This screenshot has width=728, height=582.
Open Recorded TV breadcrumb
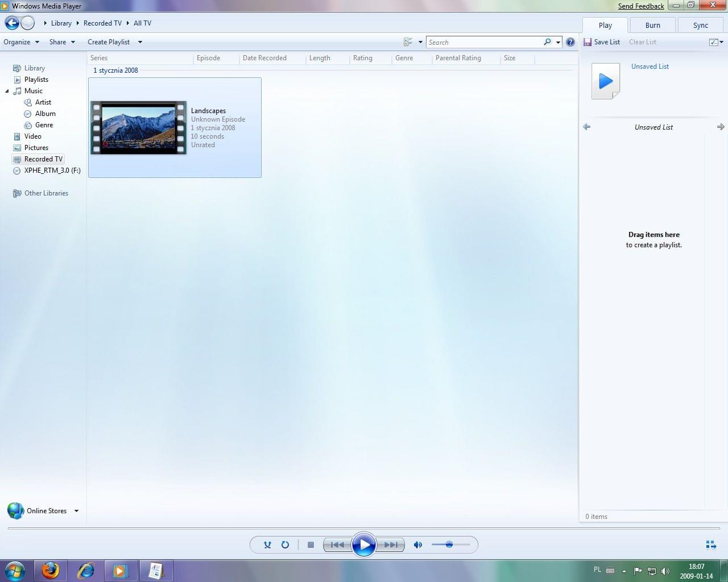pos(102,23)
